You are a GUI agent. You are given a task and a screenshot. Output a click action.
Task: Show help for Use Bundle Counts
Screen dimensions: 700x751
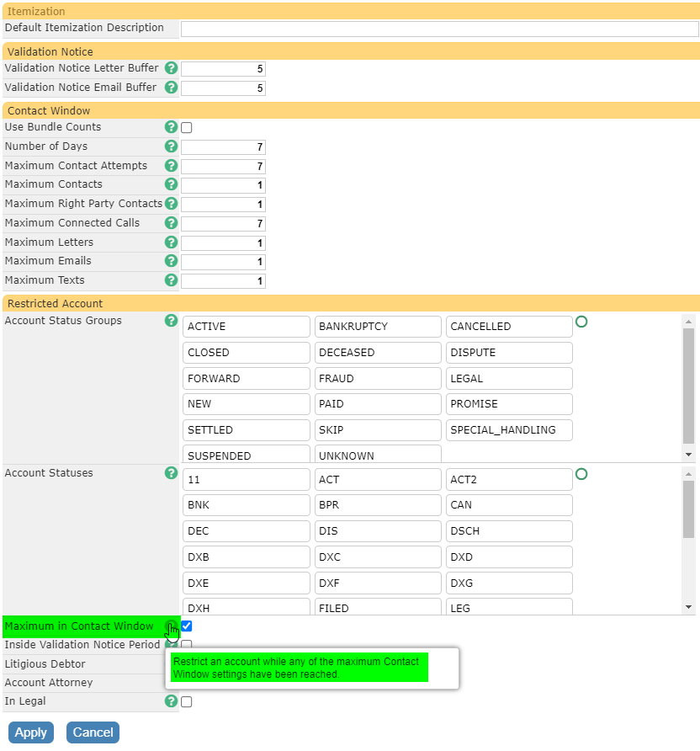coord(171,127)
